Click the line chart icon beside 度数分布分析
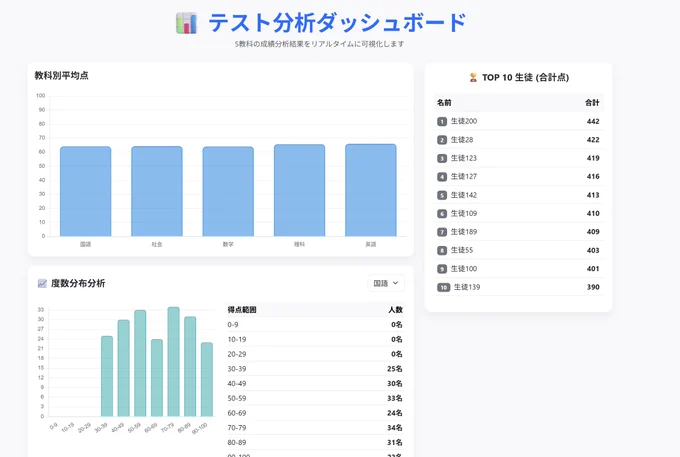Viewport: 680px width, 457px height. [x=42, y=284]
